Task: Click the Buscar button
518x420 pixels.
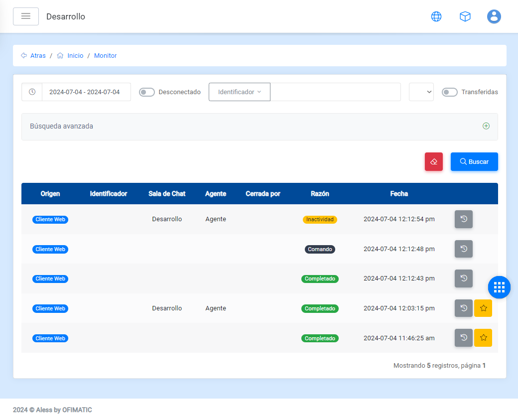Action: pos(474,162)
